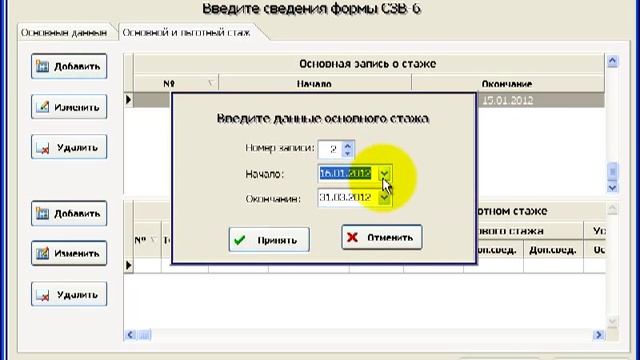Open the Начало date dropdown
Screen dimensions: 640x360
point(384,173)
